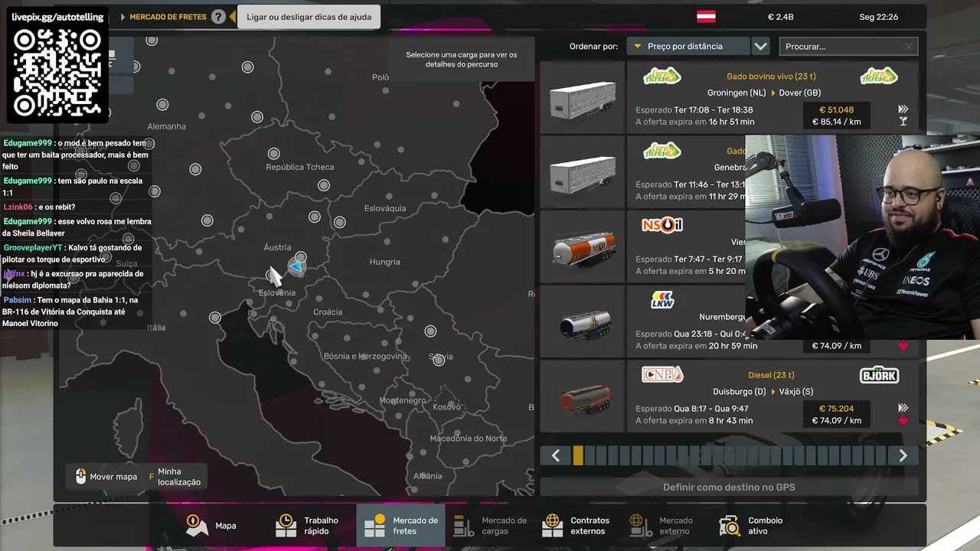The height and width of the screenshot is (551, 980).
Task: Open the 'Mercado de cargas' tab
Action: pos(490,526)
